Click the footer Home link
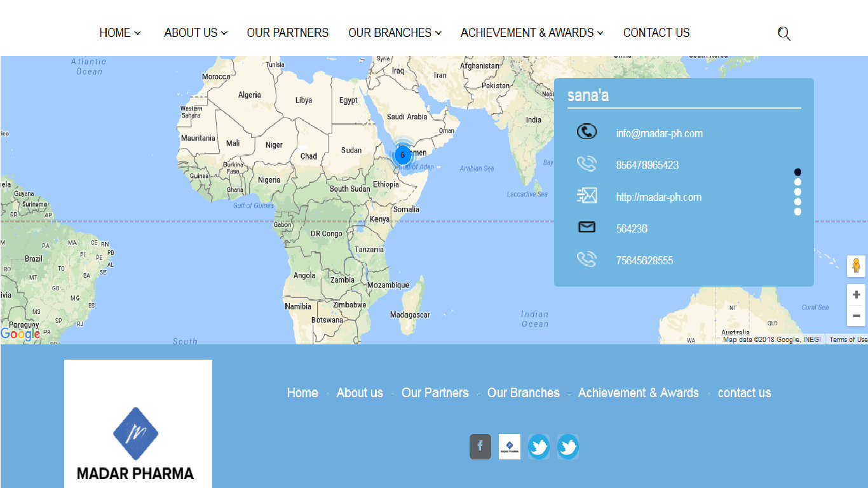 click(x=302, y=393)
